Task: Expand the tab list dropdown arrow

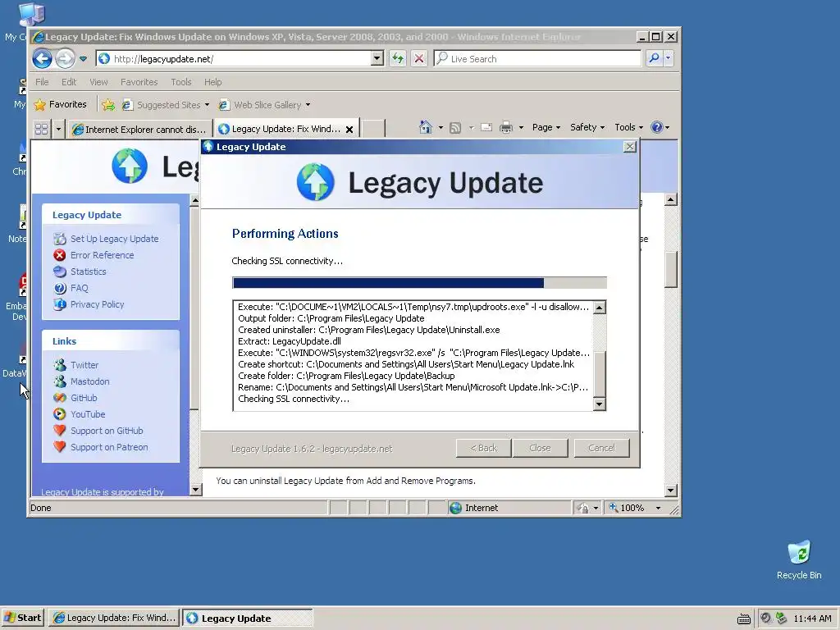Action: [x=58, y=129]
